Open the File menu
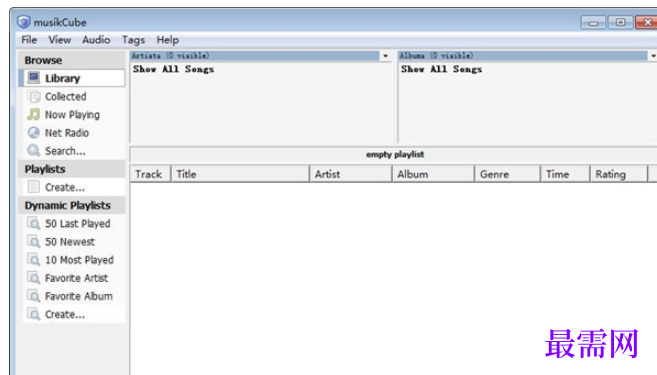The image size is (657, 375). [x=29, y=40]
